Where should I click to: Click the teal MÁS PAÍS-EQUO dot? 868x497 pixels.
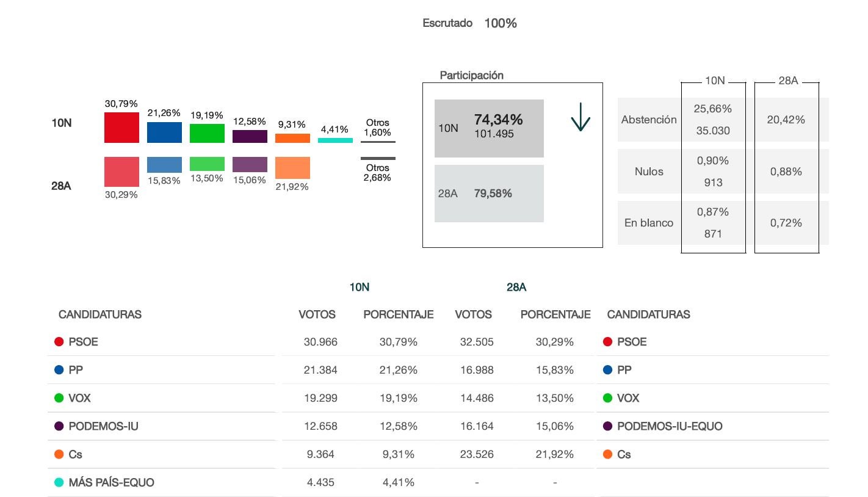59,482
